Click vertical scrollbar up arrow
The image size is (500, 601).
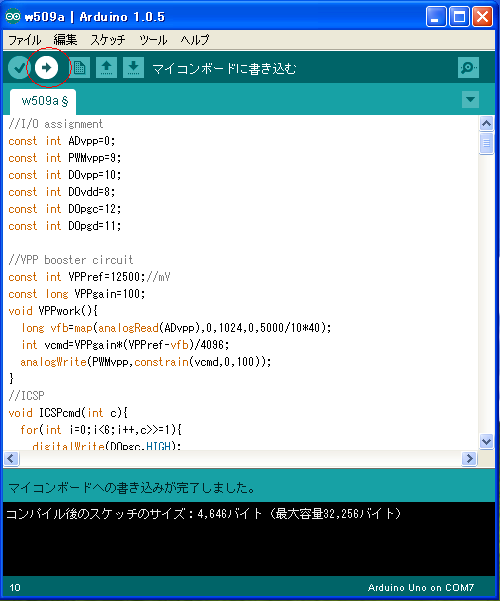pyautogui.click(x=486, y=123)
